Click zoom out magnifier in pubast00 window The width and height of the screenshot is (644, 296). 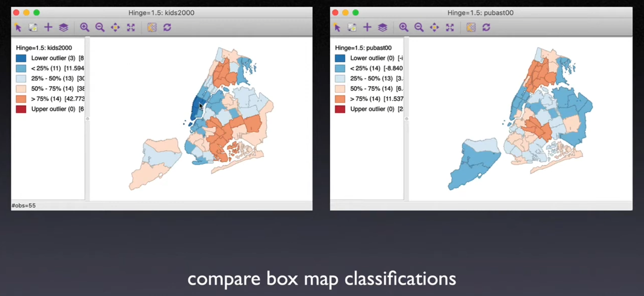click(x=419, y=27)
